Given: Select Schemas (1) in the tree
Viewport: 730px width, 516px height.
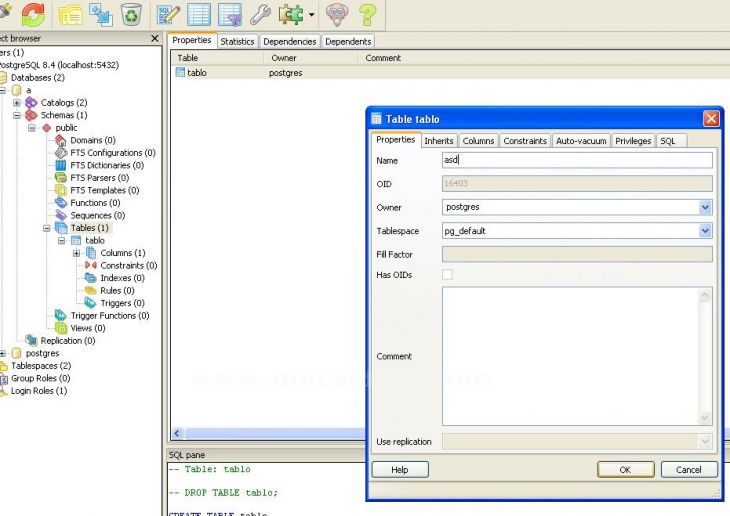Looking at the screenshot, I should (x=64, y=115).
